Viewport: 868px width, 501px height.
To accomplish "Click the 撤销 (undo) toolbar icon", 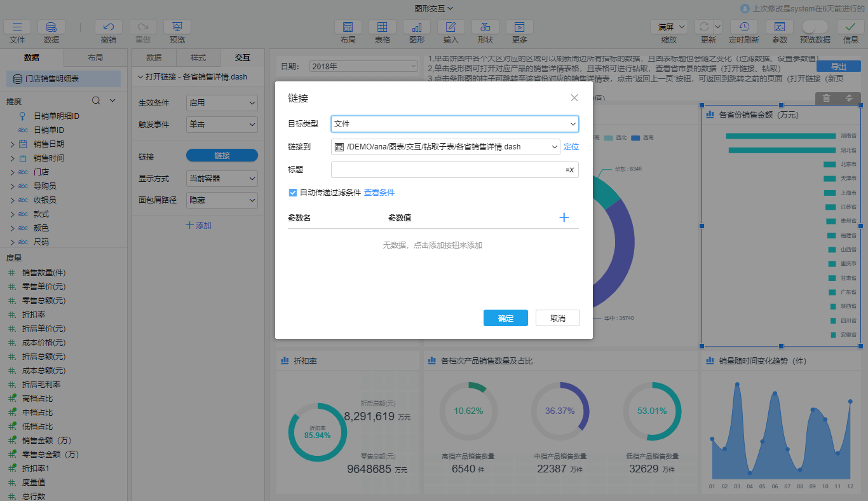I will pyautogui.click(x=109, y=27).
